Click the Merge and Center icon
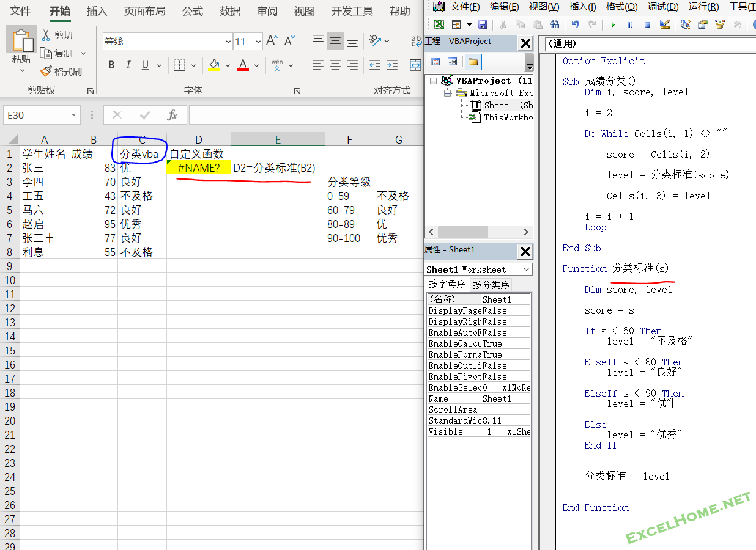756x550 pixels. 416,65
